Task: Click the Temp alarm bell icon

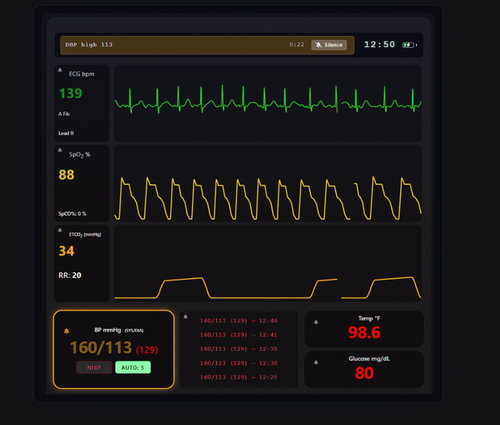Action: [x=316, y=322]
